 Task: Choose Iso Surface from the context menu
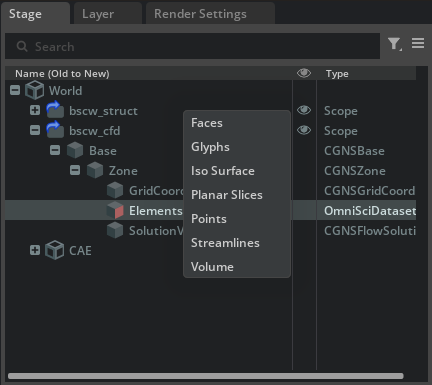click(237, 171)
